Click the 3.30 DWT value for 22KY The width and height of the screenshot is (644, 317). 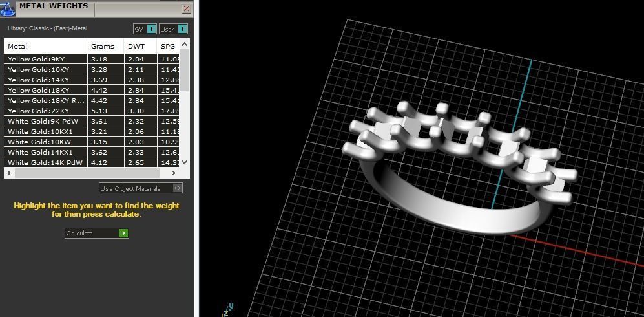tap(136, 111)
